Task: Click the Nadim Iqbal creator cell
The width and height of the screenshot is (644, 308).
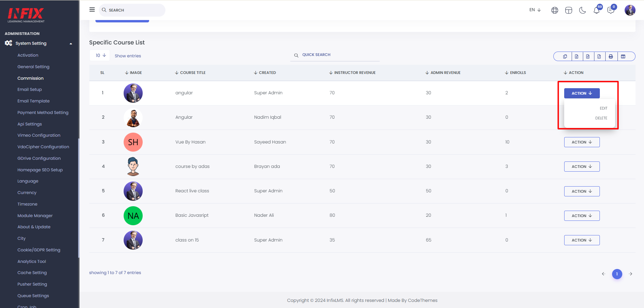Action: pos(268,117)
